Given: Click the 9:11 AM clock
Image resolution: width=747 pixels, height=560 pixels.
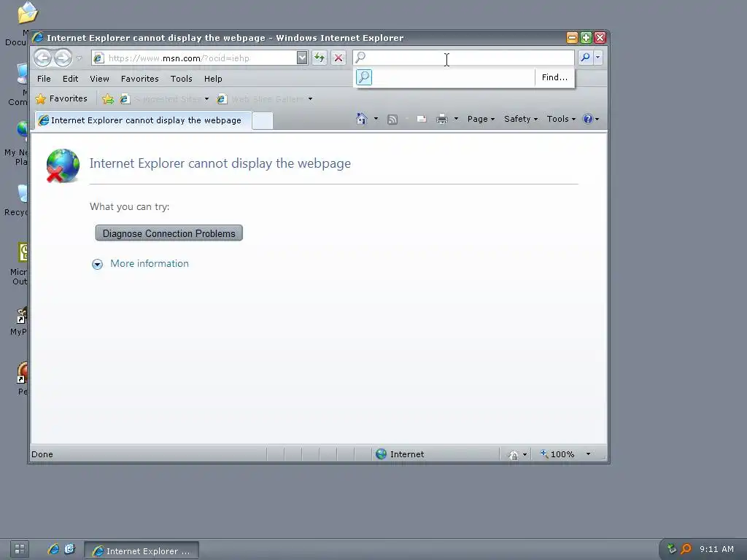Looking at the screenshot, I should click(x=716, y=549).
